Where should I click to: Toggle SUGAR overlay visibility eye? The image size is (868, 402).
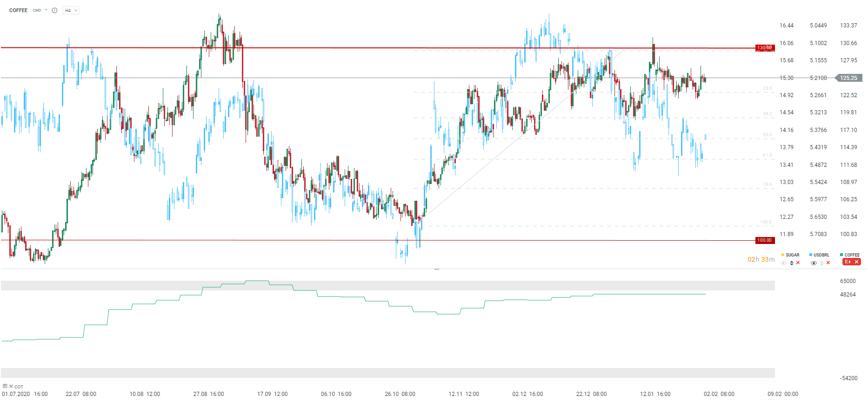(x=784, y=263)
